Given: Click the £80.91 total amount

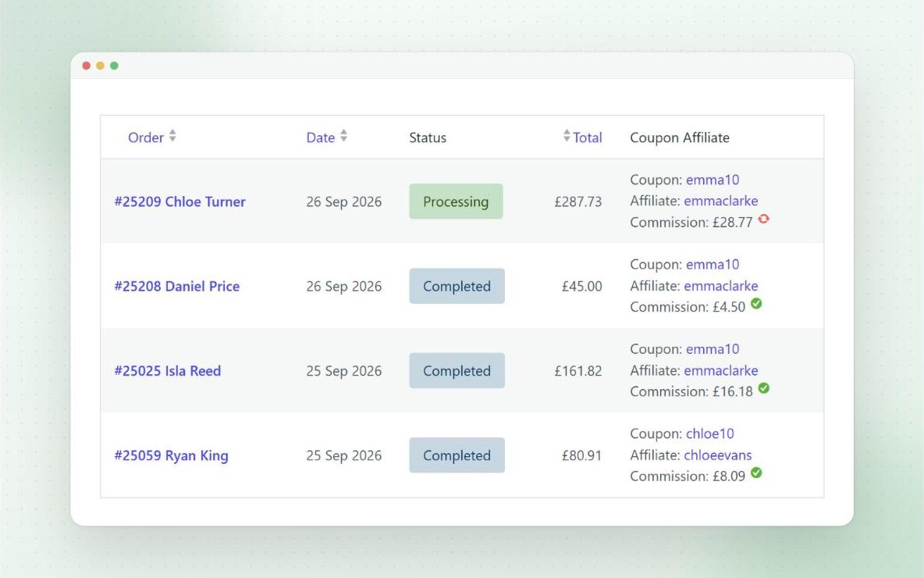Looking at the screenshot, I should 581,455.
